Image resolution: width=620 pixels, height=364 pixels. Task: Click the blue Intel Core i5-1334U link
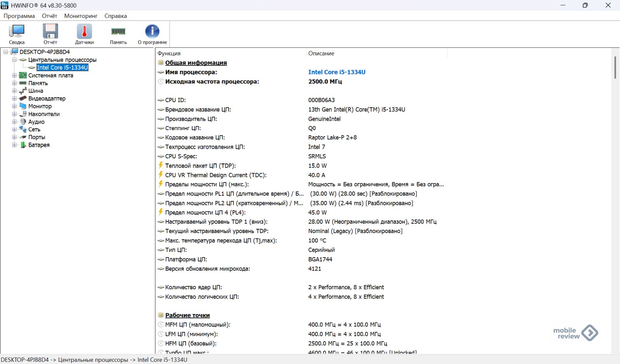pos(337,72)
